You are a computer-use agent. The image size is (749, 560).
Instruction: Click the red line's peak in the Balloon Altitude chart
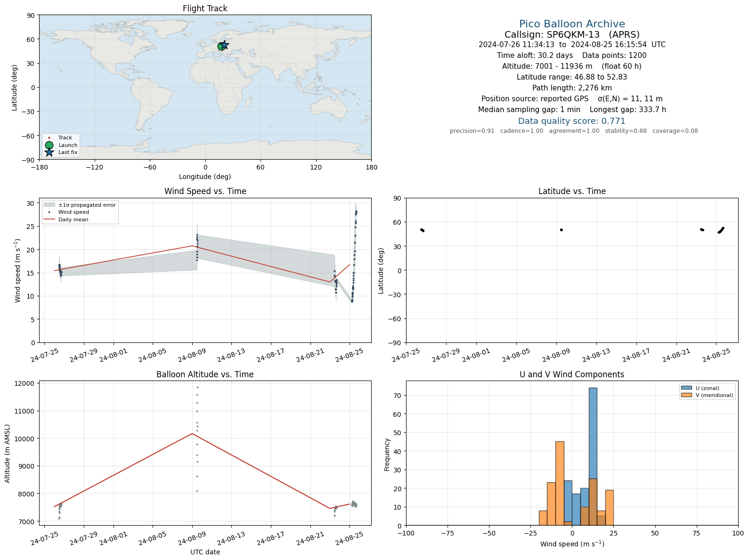click(192, 433)
